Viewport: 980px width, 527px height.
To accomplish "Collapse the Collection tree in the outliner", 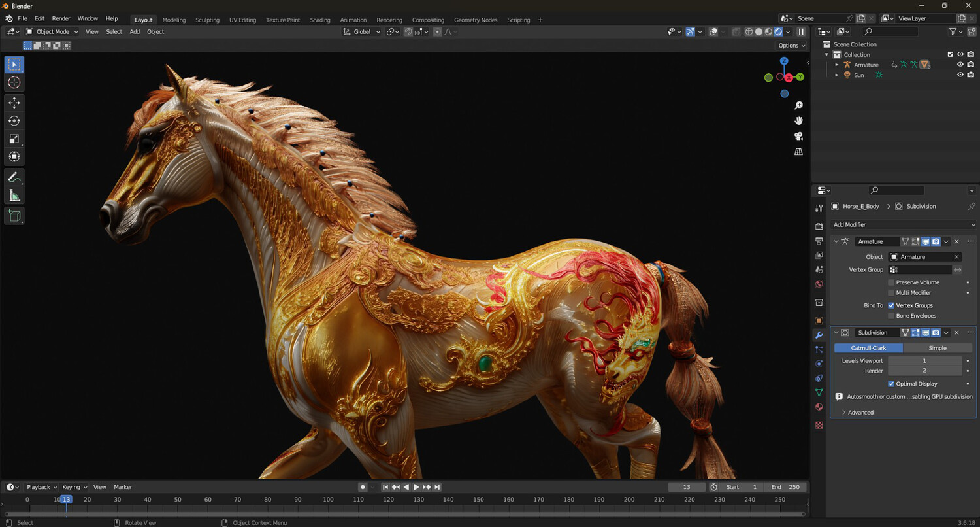I will 826,54.
